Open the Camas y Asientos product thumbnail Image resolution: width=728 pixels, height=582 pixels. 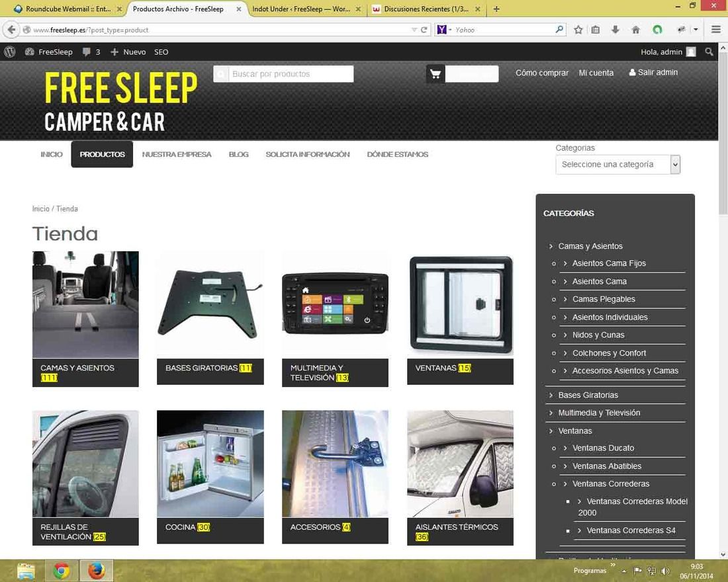pos(85,304)
